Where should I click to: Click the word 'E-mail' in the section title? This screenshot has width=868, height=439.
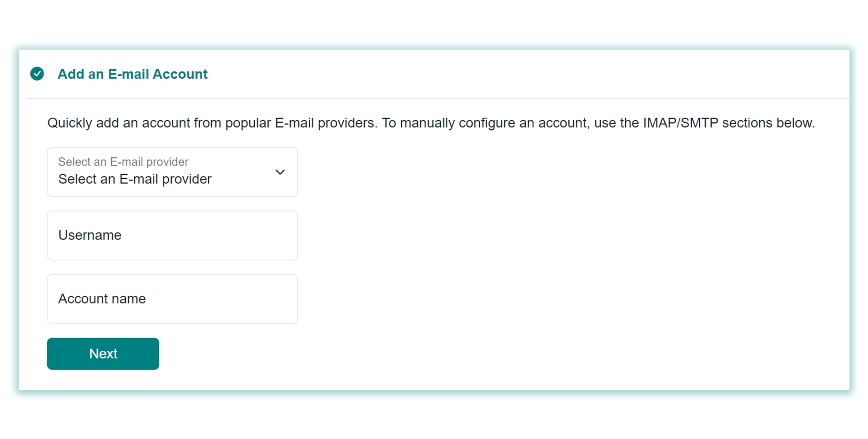tap(128, 74)
